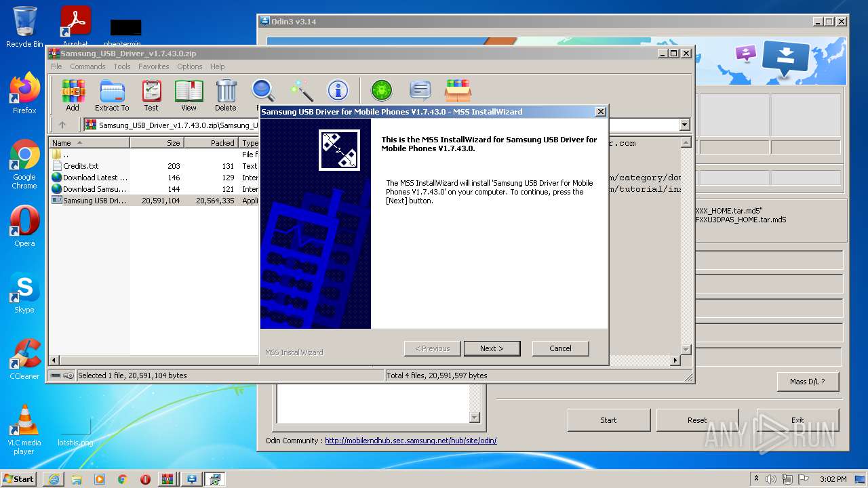Click Next in the MSS InstallWizard
This screenshot has width=868, height=488.
pos(492,348)
